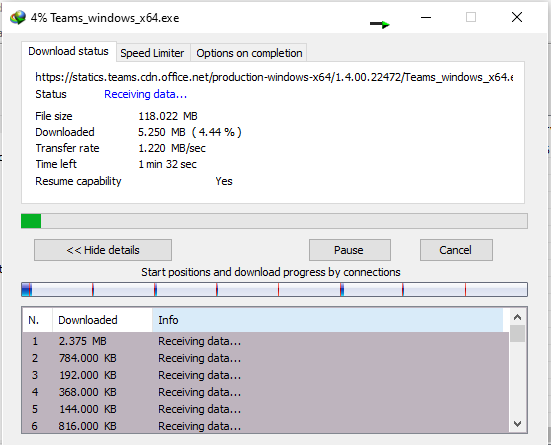
Task: Select connection row with 816.000 KB
Action: click(x=266, y=426)
